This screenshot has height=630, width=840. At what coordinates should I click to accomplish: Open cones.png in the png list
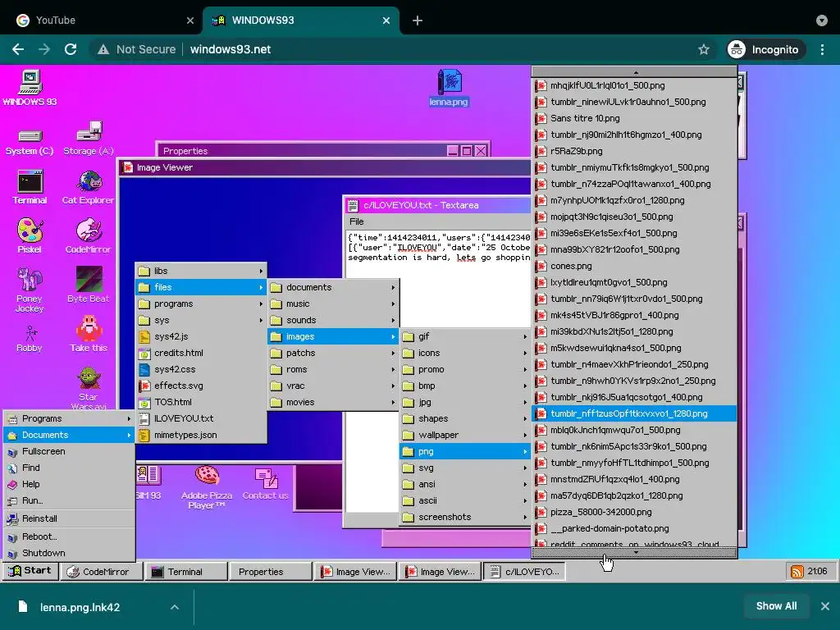634,266
